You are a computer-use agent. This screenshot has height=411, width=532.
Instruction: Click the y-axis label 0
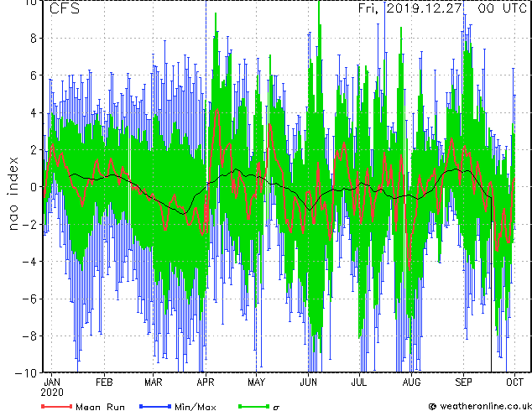[x=34, y=187]
